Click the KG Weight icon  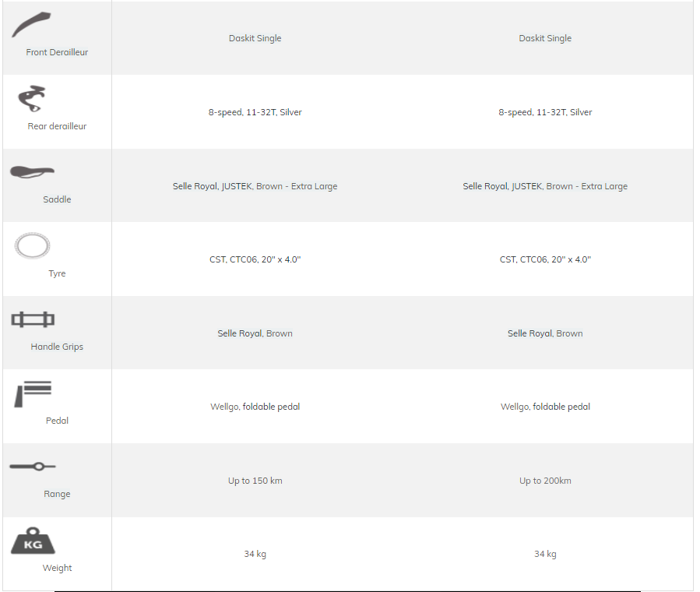[x=33, y=541]
